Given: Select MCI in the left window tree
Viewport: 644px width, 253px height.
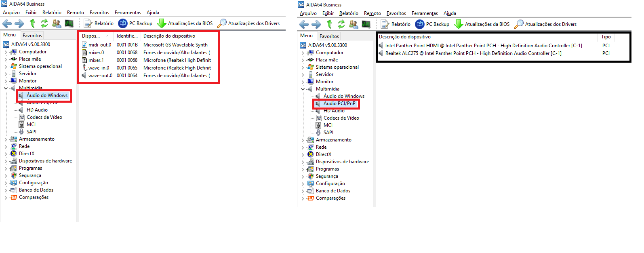Looking at the screenshot, I should pyautogui.click(x=31, y=124).
